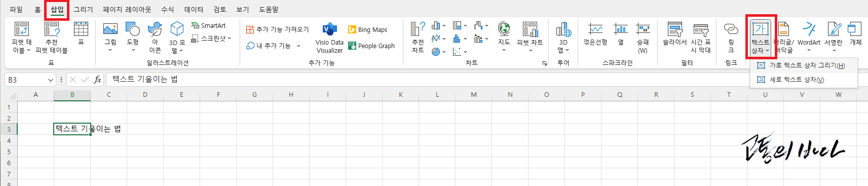The width and height of the screenshot is (868, 186).
Task: Open Charts group dialog launcher
Action: (x=545, y=63)
